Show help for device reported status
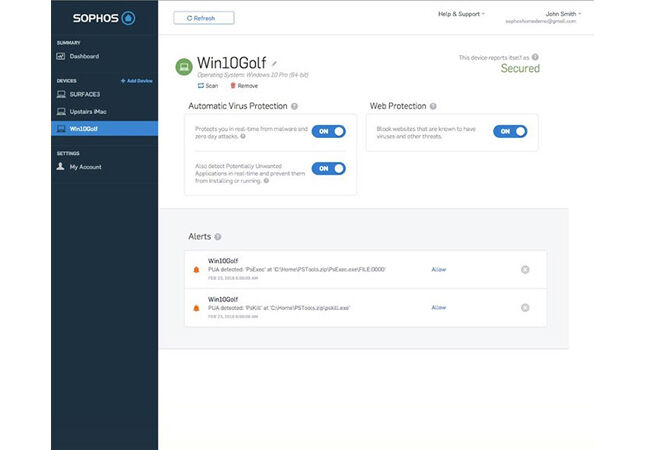 click(x=535, y=57)
